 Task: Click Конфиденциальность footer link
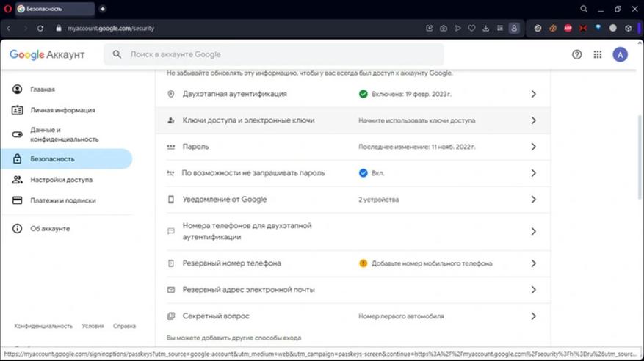43,326
